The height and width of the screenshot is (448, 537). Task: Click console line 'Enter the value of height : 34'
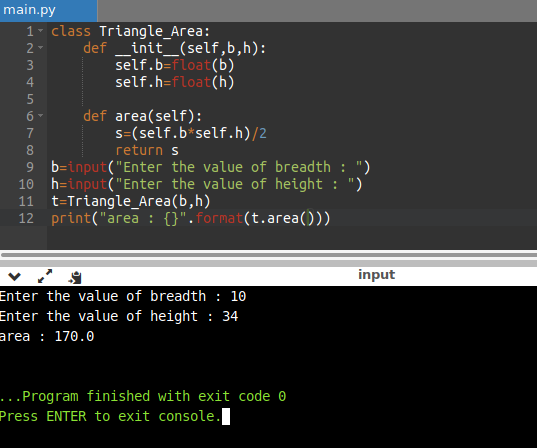point(119,316)
